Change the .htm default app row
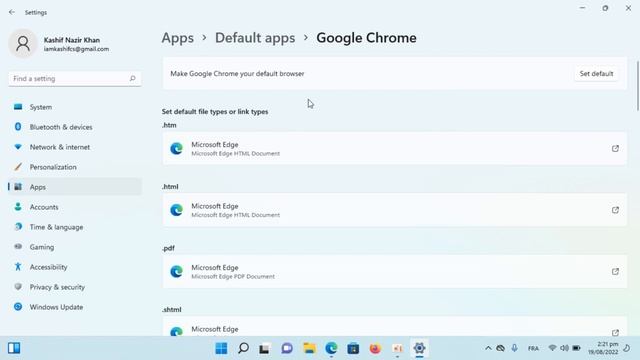Screen dimensions: 640x360 (x=394, y=149)
